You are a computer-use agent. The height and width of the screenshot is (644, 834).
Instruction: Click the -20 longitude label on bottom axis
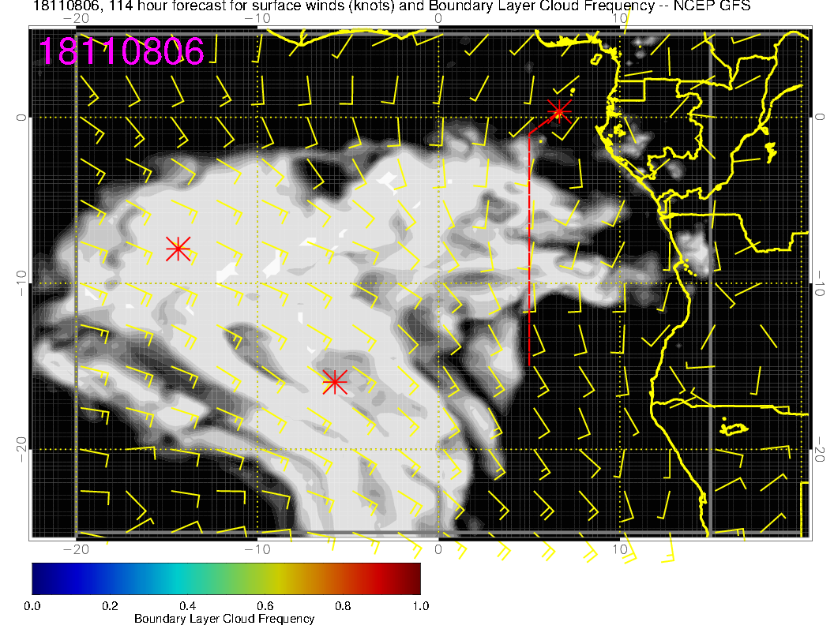coord(76,549)
